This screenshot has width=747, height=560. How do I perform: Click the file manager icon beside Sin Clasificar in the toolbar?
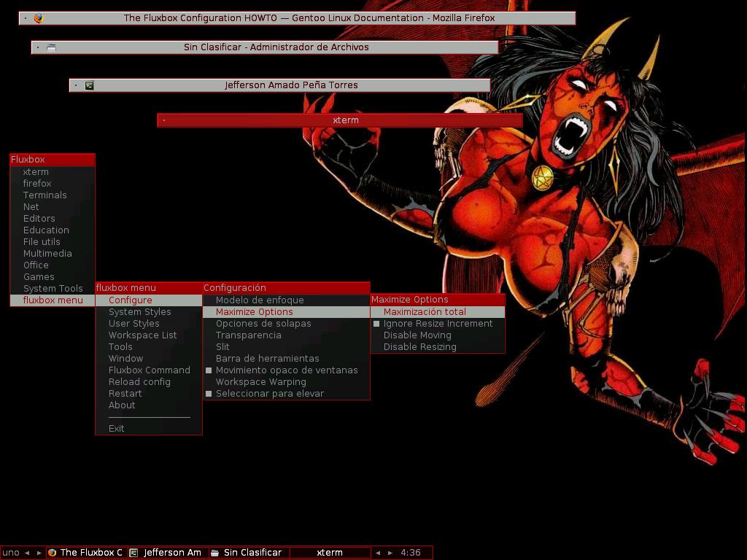215,553
